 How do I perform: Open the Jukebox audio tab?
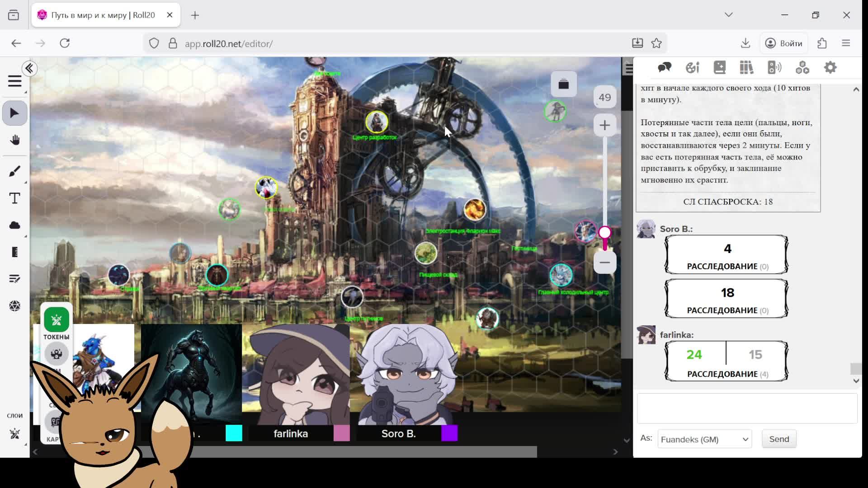774,68
